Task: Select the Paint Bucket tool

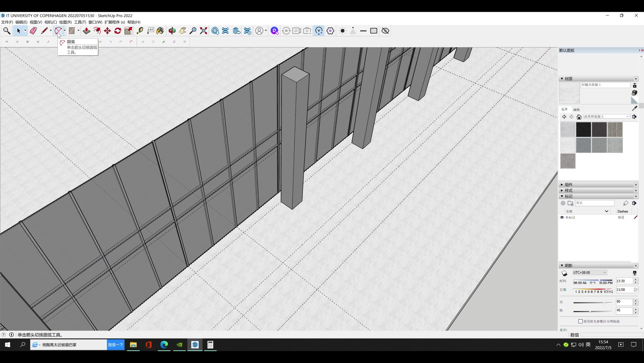Action: (x=160, y=31)
